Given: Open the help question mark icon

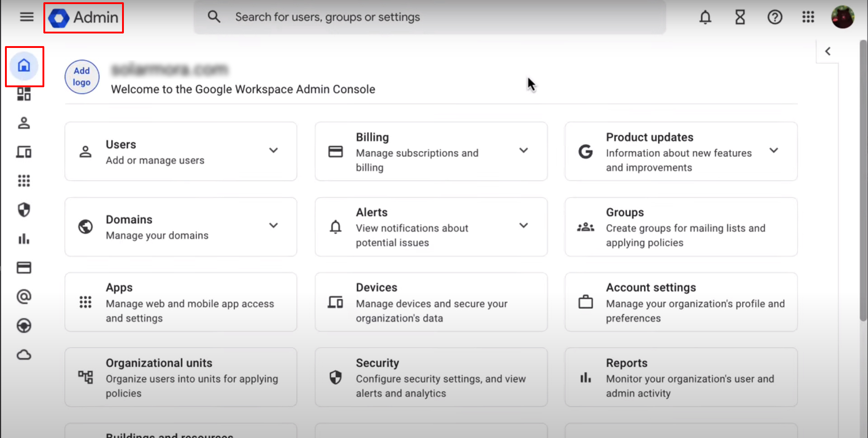Looking at the screenshot, I should click(775, 18).
